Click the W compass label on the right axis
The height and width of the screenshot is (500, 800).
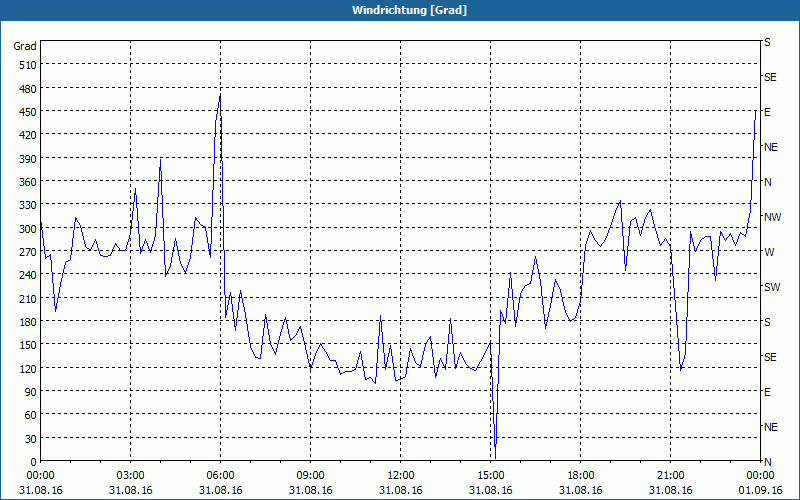(x=769, y=252)
